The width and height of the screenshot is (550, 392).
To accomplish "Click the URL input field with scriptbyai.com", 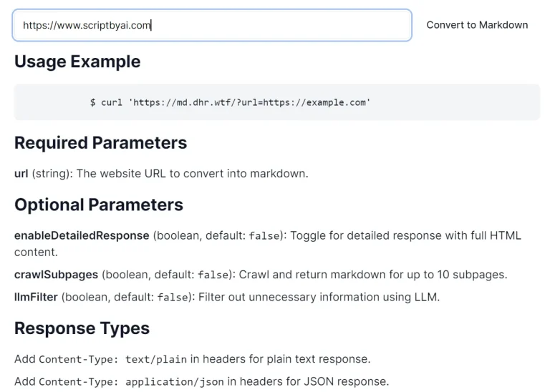I will pyautogui.click(x=212, y=25).
